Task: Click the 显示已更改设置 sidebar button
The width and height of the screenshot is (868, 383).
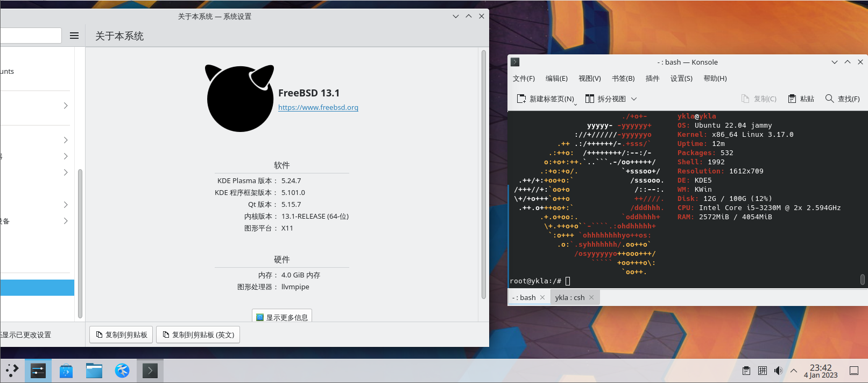Action: tap(26, 335)
